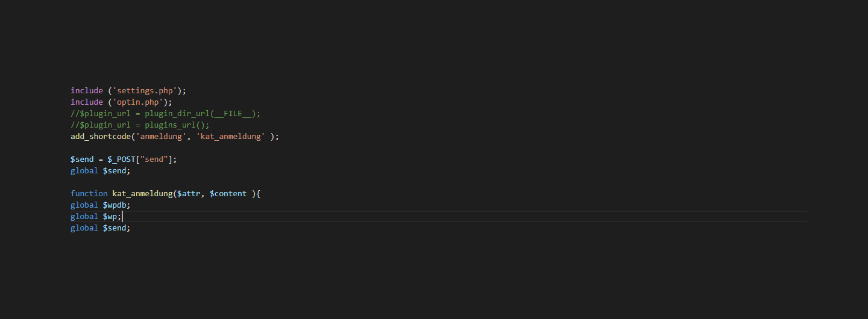This screenshot has width=868, height=319.
Task: Click the 'settings.php' string in first include
Action: (145, 91)
